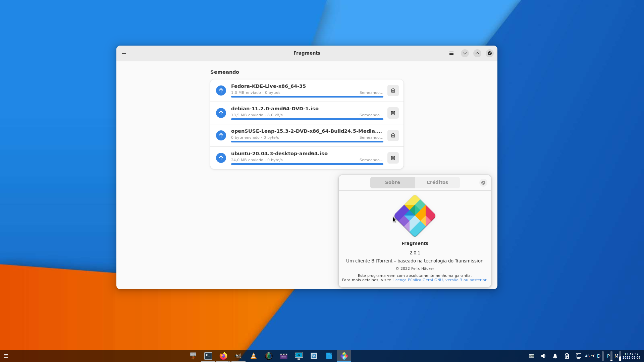
Task: Open the camera lens app in the taskbar
Action: click(x=269, y=356)
